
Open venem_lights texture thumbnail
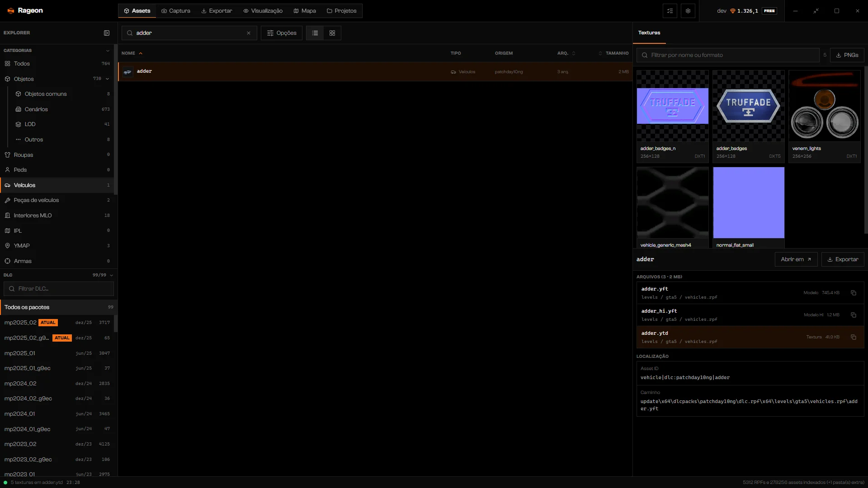pos(825,106)
